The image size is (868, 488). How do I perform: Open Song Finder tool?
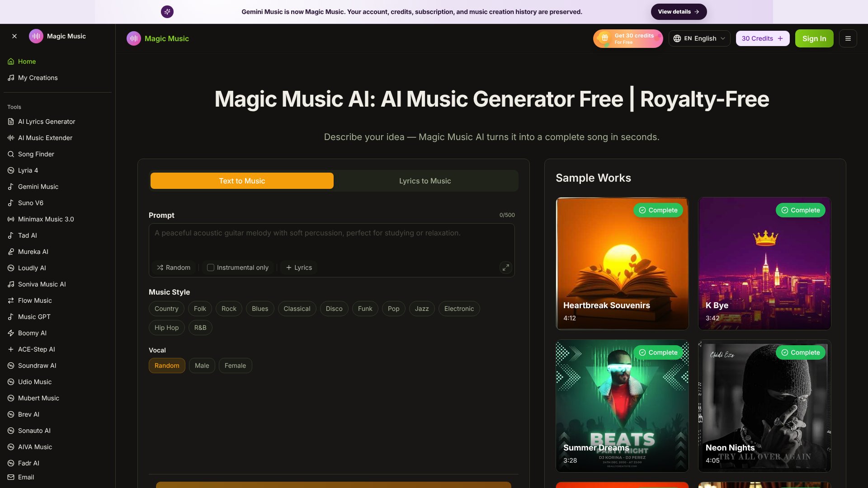[57, 154]
